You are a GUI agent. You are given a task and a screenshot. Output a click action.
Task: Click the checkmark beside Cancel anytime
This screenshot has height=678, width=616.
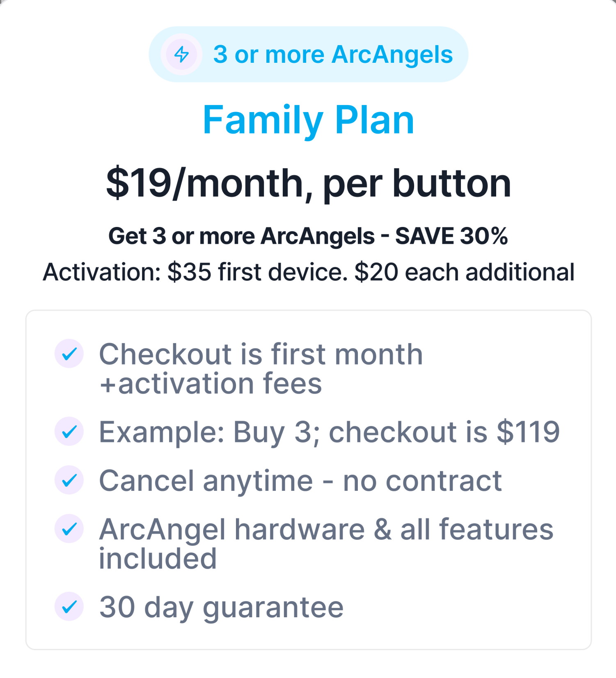[x=69, y=480]
